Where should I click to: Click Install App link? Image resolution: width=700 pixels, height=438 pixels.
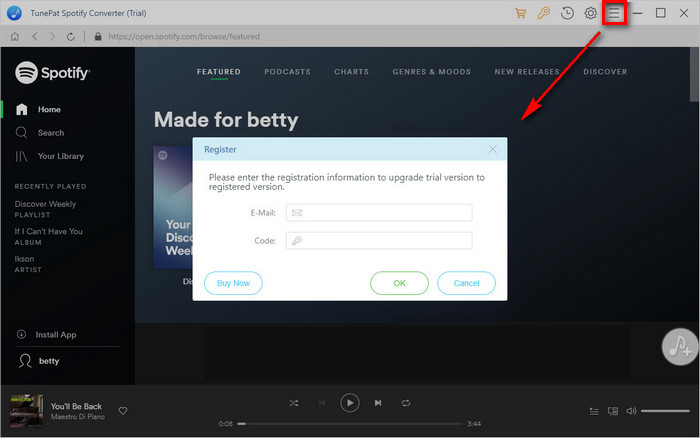(56, 334)
